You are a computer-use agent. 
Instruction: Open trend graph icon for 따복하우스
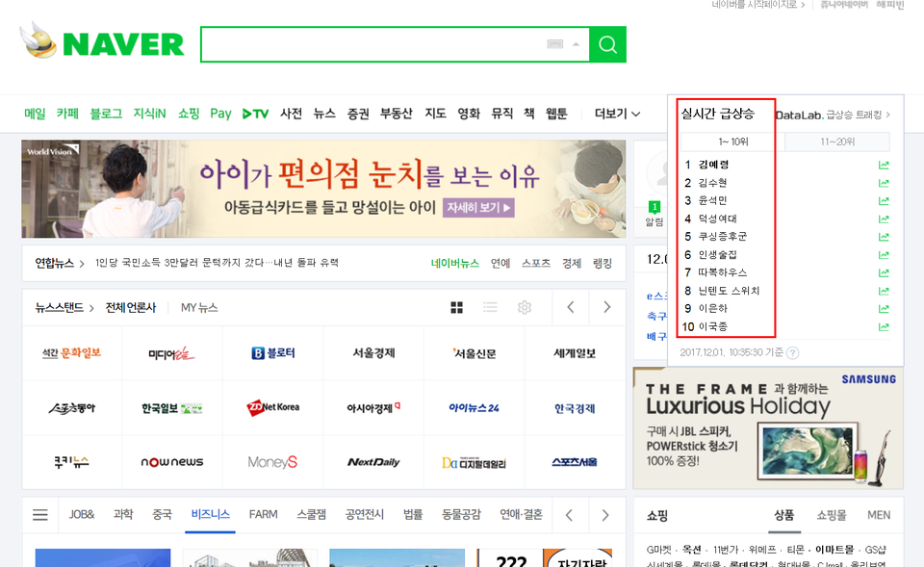(x=884, y=272)
